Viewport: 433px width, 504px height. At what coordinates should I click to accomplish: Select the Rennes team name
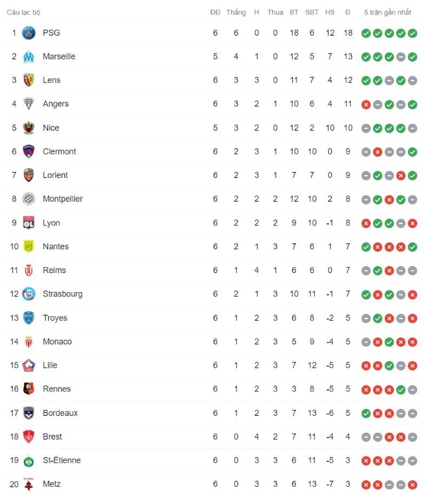point(57,389)
